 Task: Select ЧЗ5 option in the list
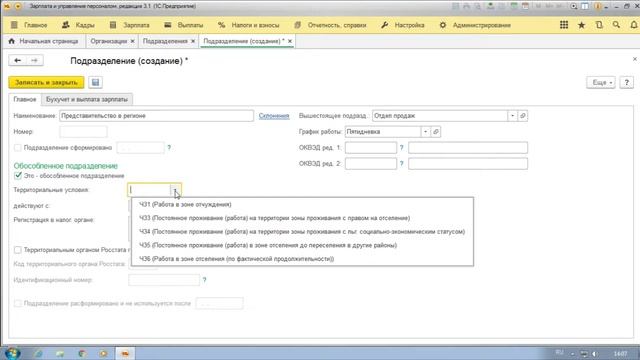click(302, 245)
